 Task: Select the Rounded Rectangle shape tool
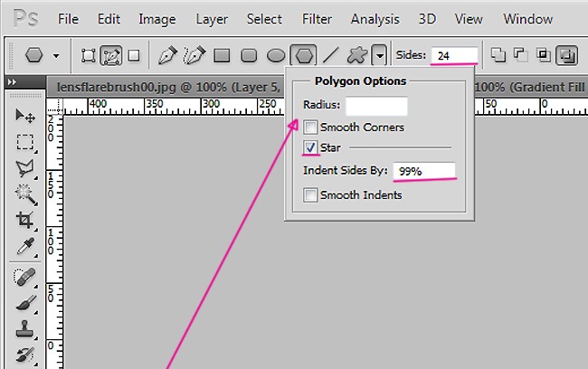click(x=249, y=56)
